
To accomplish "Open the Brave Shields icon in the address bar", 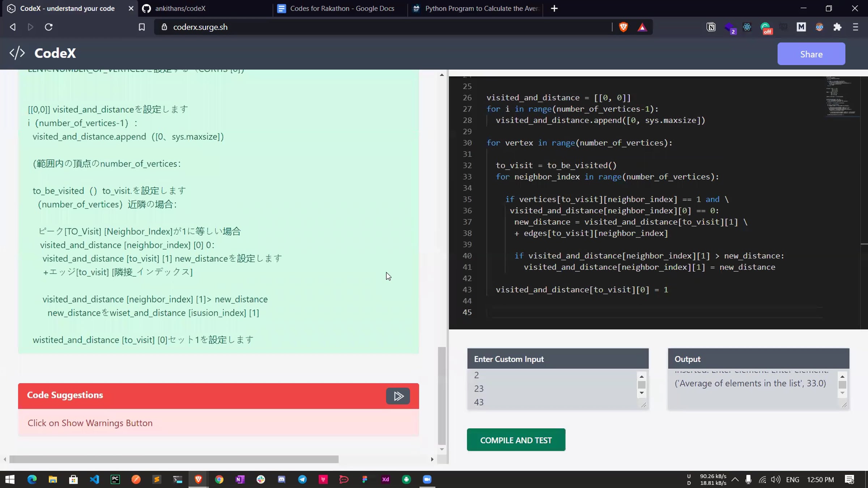I will [x=623, y=27].
